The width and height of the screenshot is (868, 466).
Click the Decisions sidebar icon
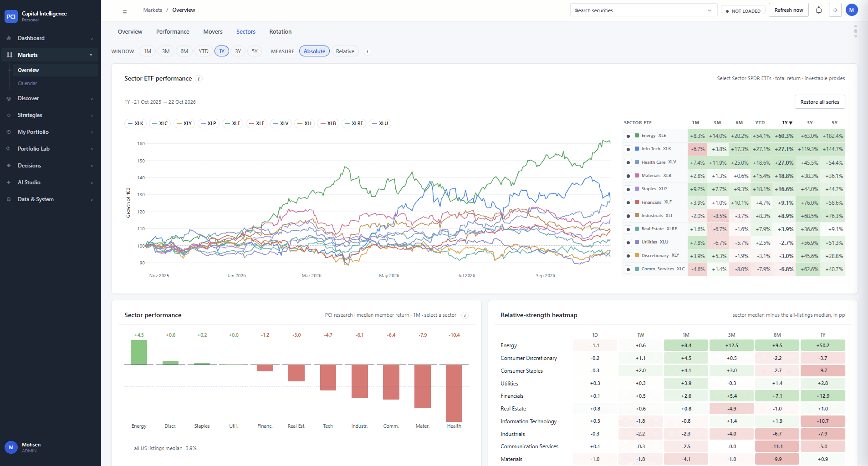coord(9,166)
